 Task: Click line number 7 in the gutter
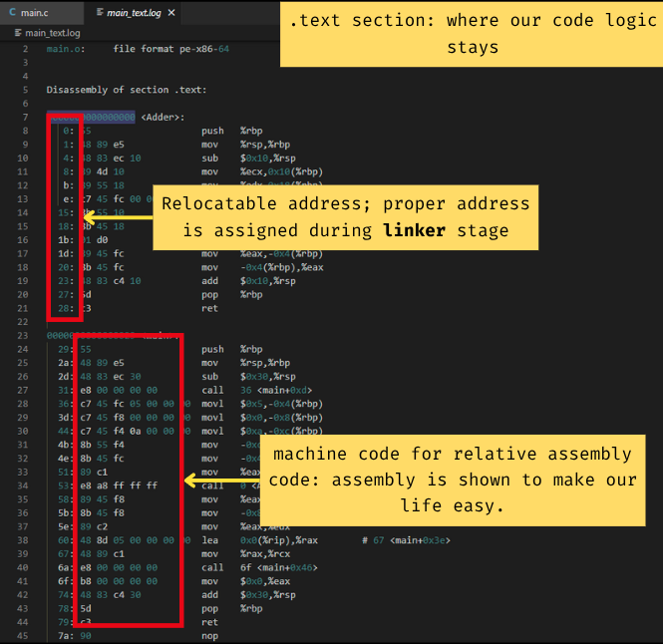coord(26,117)
